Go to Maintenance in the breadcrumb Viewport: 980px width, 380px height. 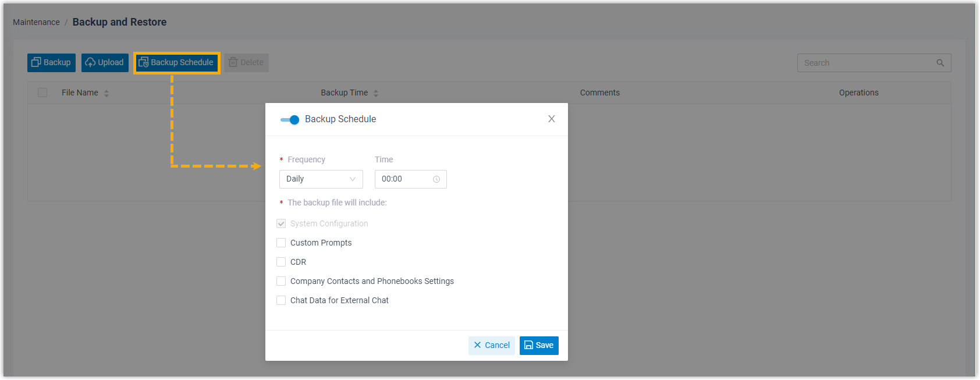coord(36,22)
